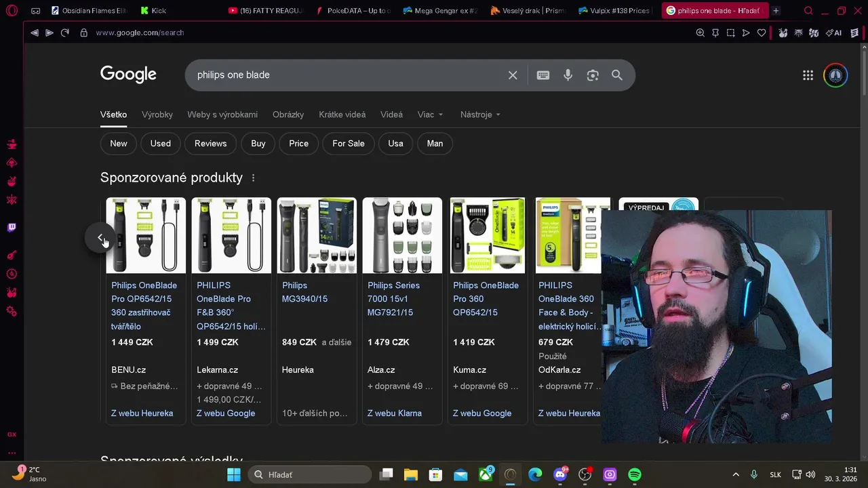Open the sponsored products three-dot menu
The height and width of the screenshot is (488, 868).
(253, 178)
